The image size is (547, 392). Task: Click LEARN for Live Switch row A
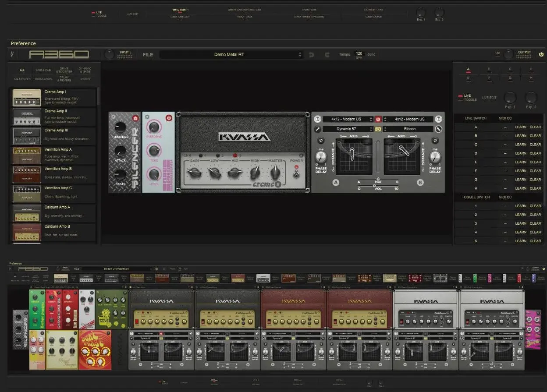coord(521,127)
